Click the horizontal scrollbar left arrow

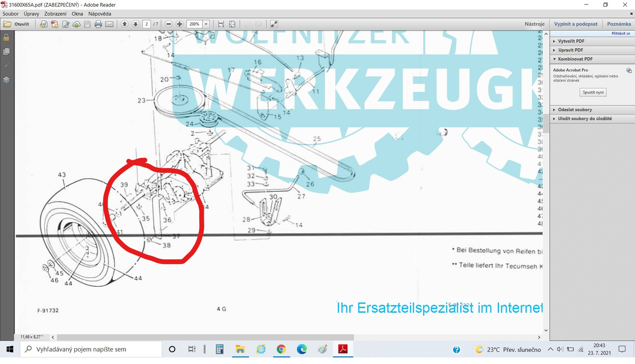(x=53, y=337)
